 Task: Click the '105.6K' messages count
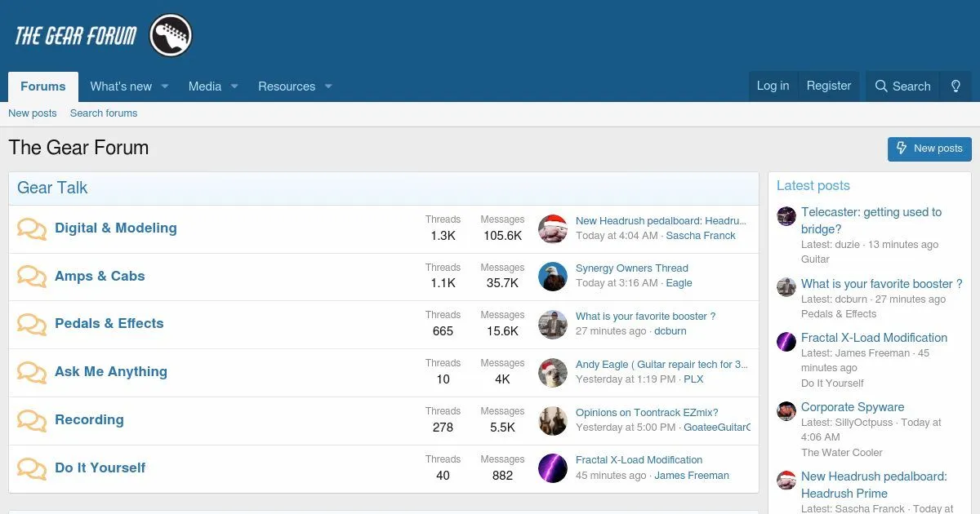(x=502, y=236)
